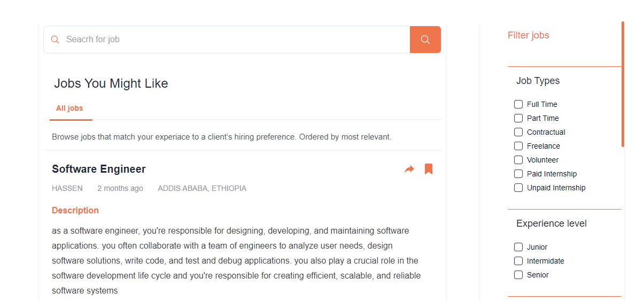
Task: Toggle the Volunteer job type
Action: pyautogui.click(x=518, y=160)
